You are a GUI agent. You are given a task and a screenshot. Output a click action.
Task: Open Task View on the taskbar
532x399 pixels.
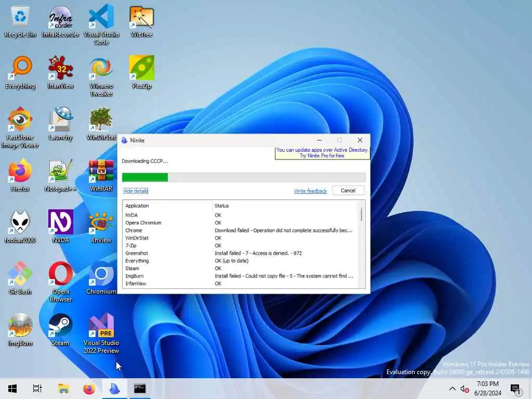[37, 389]
